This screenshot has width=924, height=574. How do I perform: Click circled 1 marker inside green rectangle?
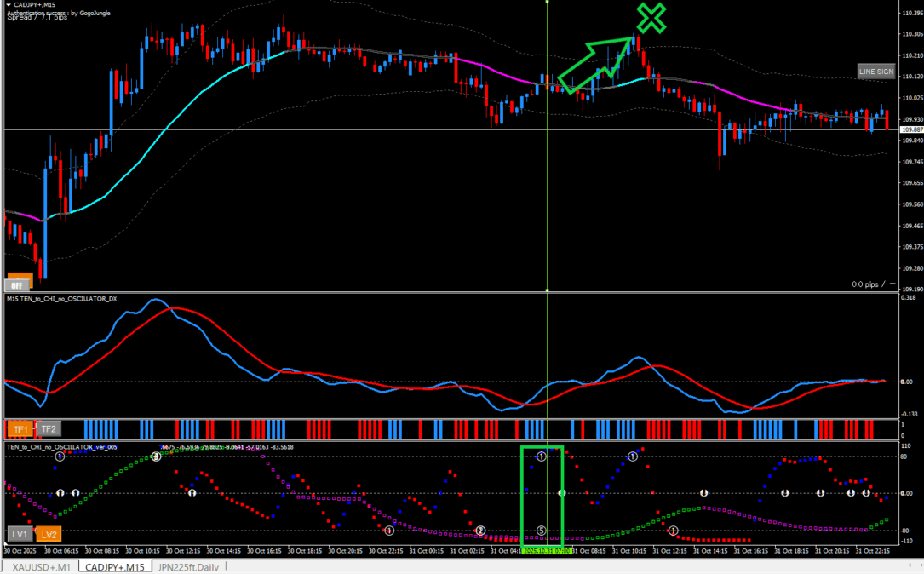(542, 457)
